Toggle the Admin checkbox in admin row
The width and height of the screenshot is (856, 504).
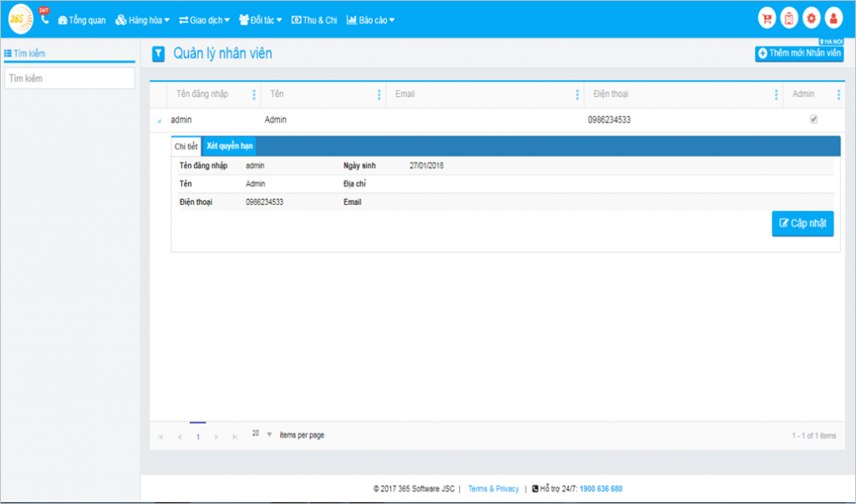(x=814, y=120)
